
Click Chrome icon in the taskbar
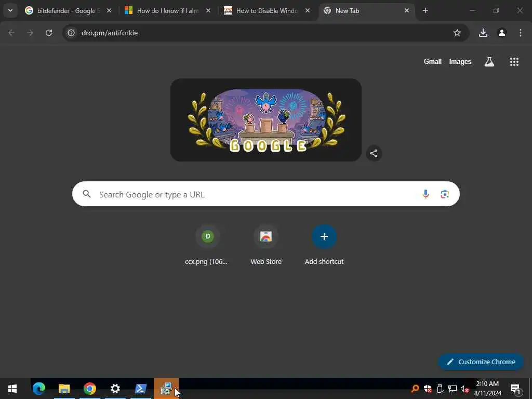tap(90, 389)
